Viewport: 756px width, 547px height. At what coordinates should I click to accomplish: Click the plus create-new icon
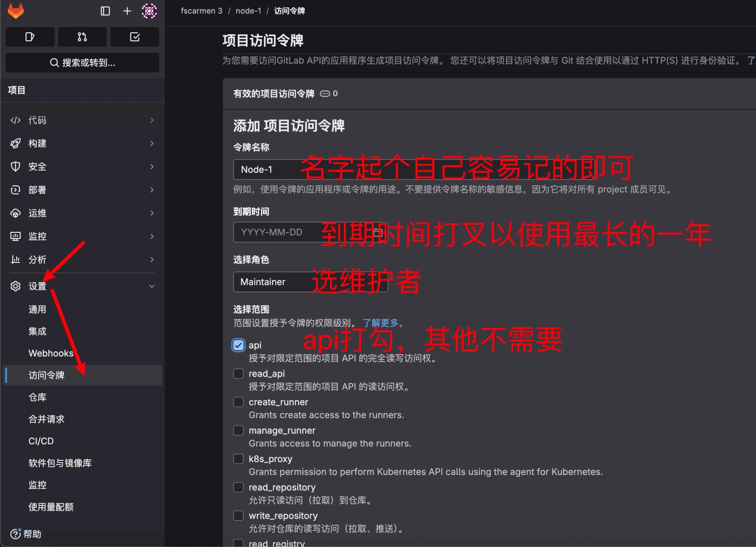127,11
